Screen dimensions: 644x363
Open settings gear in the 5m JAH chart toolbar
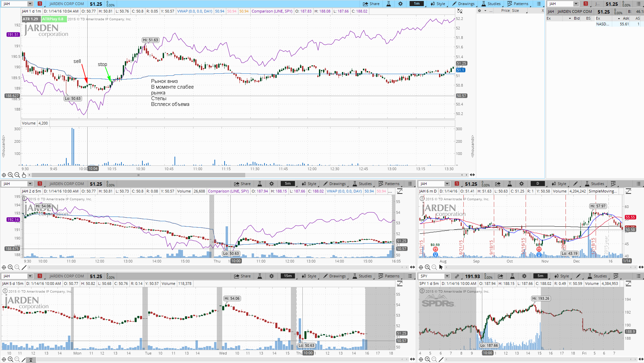(272, 184)
